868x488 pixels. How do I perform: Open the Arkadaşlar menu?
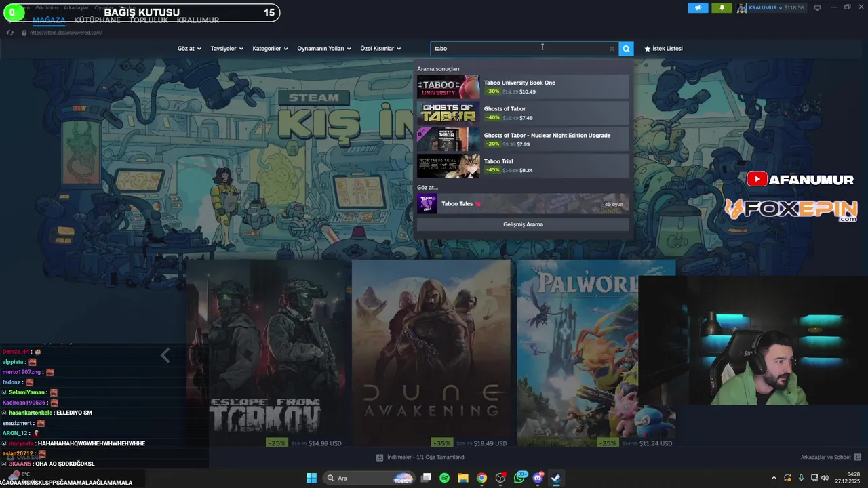(77, 7)
